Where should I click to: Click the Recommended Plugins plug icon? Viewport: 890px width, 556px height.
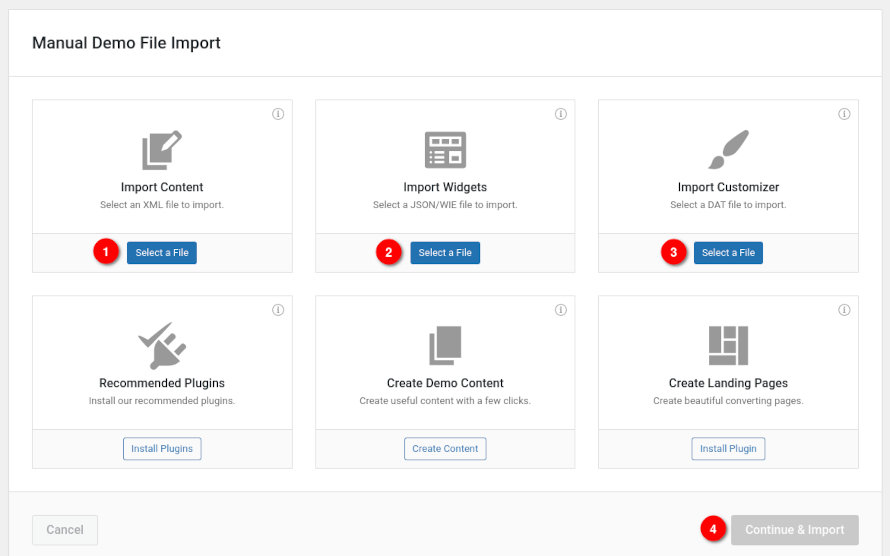pos(162,346)
